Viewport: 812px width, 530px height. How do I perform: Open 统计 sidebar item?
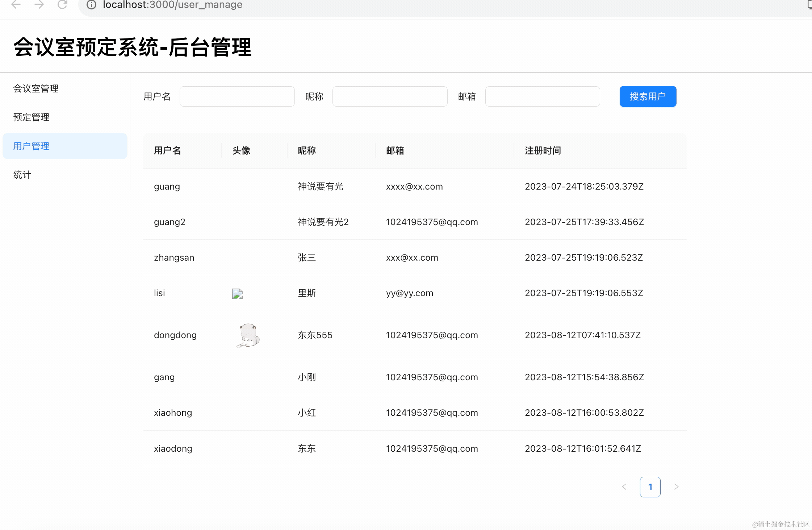22,175
